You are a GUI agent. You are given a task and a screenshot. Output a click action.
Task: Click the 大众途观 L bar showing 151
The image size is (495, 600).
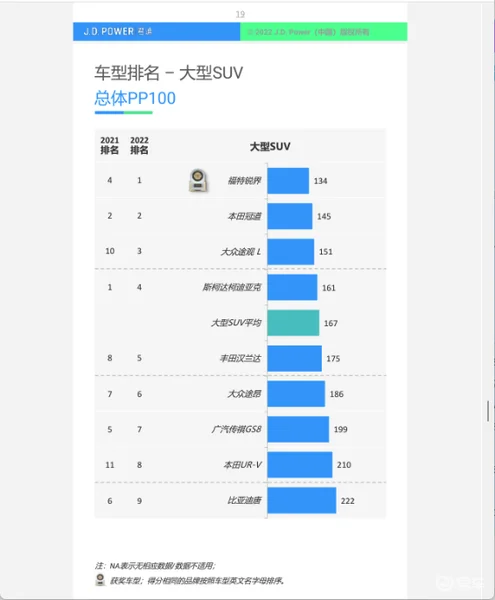click(x=291, y=251)
